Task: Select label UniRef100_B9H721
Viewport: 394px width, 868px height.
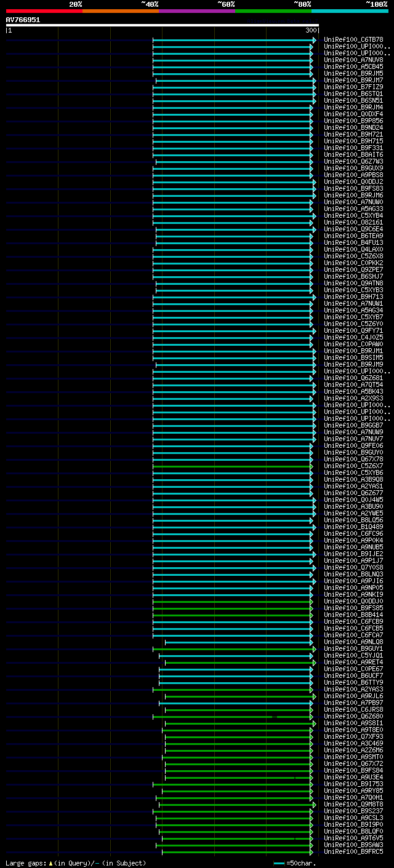Action: [353, 135]
